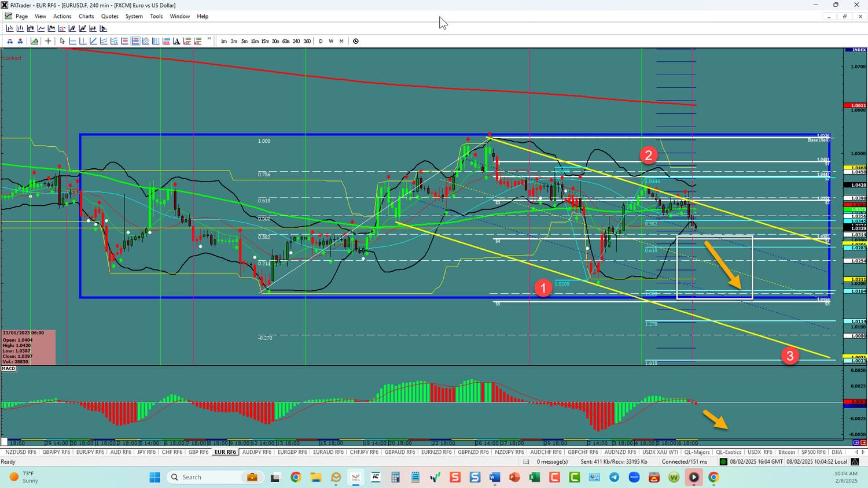Switch to the SP500 RF6 chart tab
This screenshot has height=488, width=868.
coord(813,452)
